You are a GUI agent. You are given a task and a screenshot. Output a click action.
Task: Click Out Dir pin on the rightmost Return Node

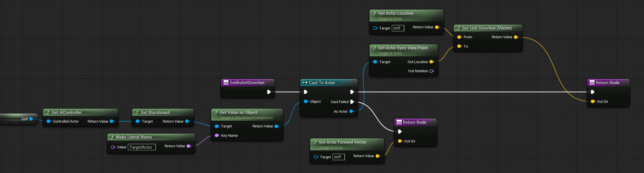point(593,101)
